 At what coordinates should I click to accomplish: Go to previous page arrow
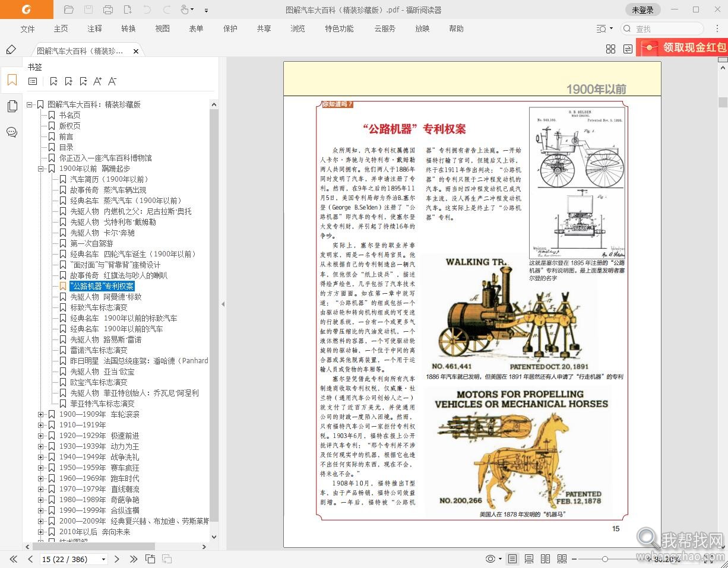(x=30, y=559)
